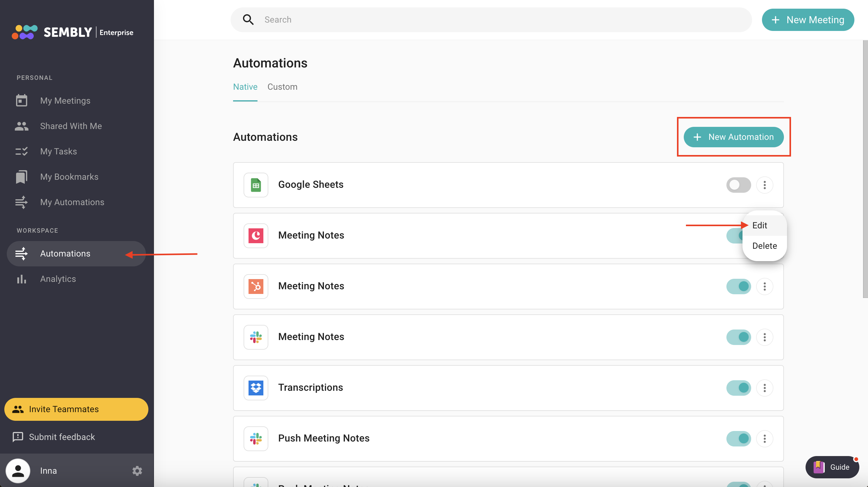Disable the HubSpot Meeting Notes toggle
The height and width of the screenshot is (487, 868).
coord(738,286)
